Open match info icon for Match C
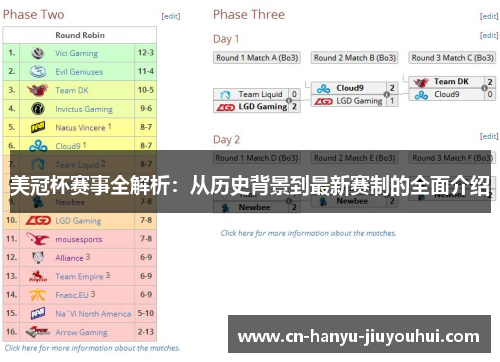This screenshot has height=362, width=500. 484,88
